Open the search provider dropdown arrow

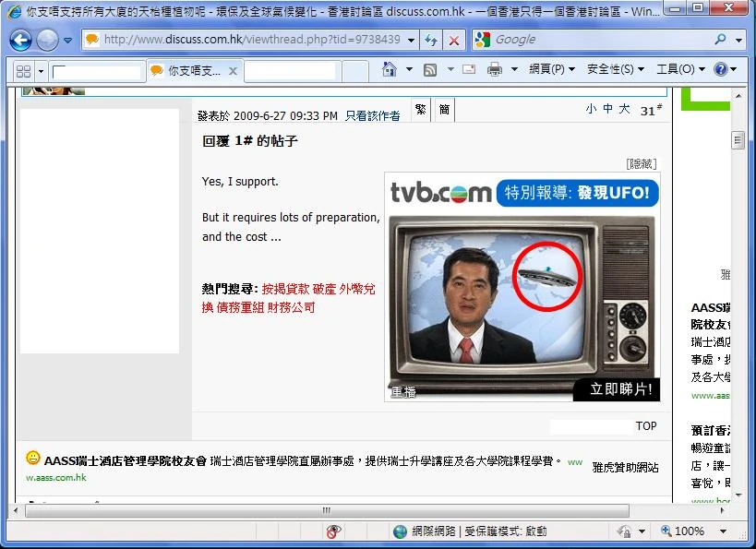pos(738,40)
